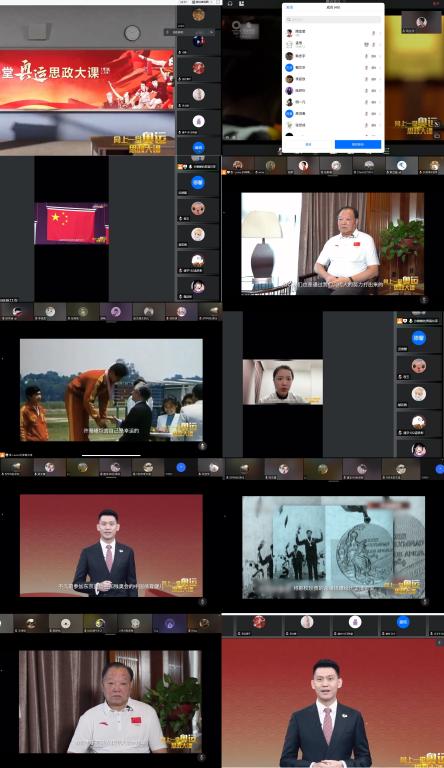444x768 pixels.
Task: Click the search field in participants dialog
Action: pyautogui.click(x=333, y=20)
